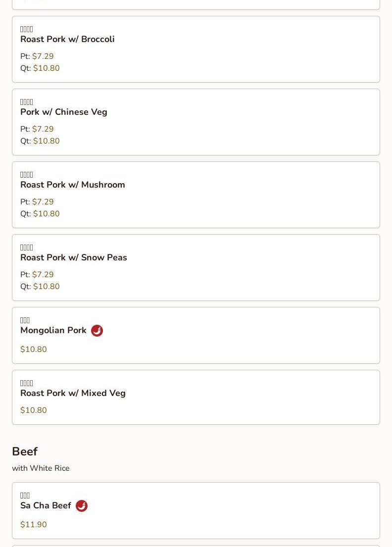This screenshot has width=392, height=547.
Task: Open the Roast Pork w/ Mixed Veg item
Action: (73, 393)
